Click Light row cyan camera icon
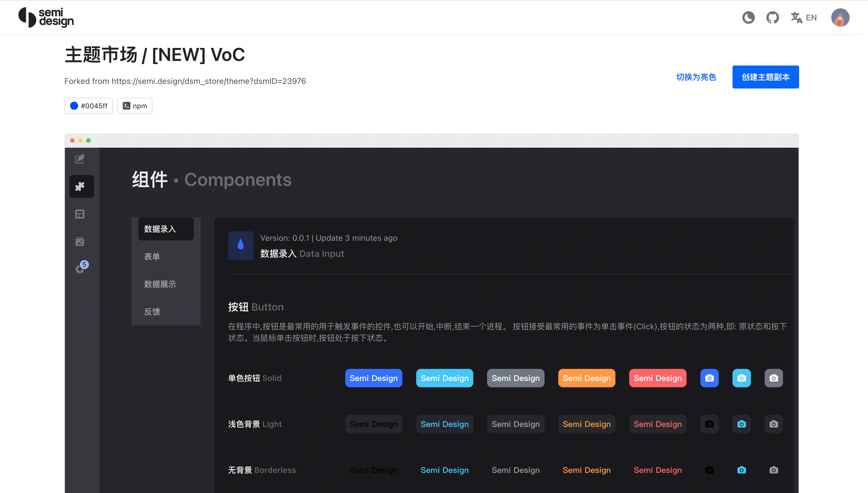868x493 pixels. click(741, 424)
